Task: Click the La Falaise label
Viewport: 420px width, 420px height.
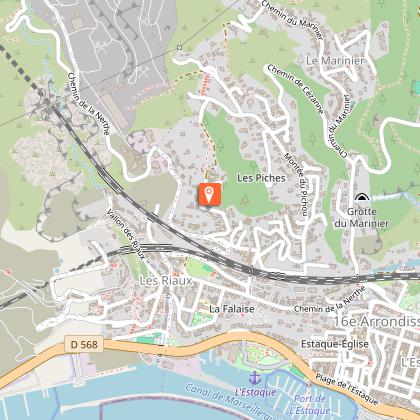Action: click(232, 309)
